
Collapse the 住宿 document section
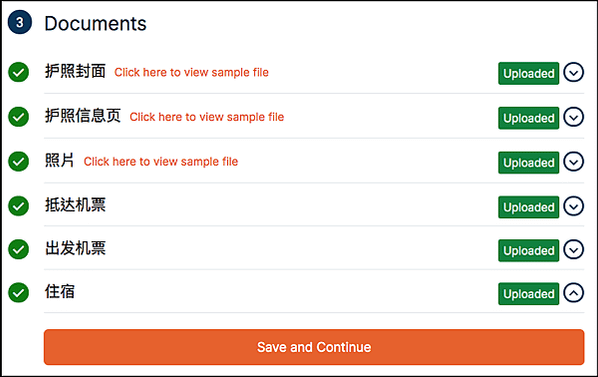point(573,293)
